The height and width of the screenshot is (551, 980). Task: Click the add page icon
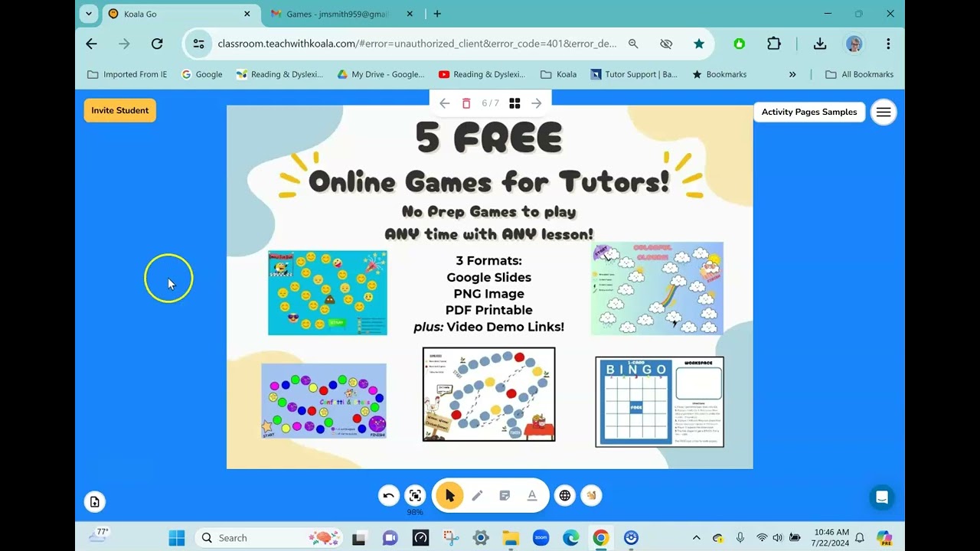tap(95, 502)
